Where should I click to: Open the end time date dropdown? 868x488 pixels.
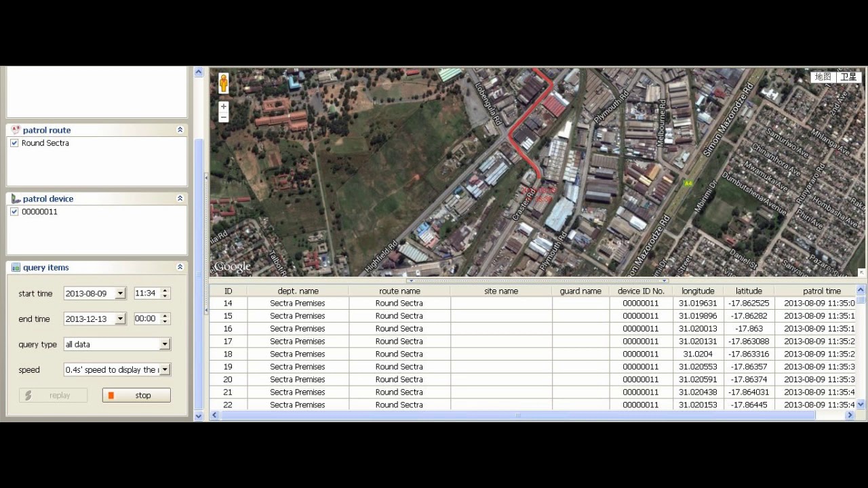point(120,319)
